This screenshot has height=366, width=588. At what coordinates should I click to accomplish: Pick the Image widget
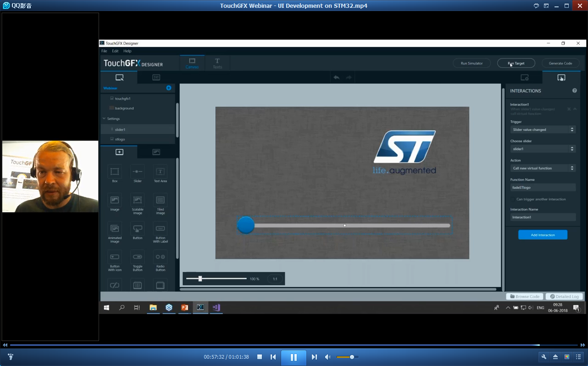pos(115,203)
